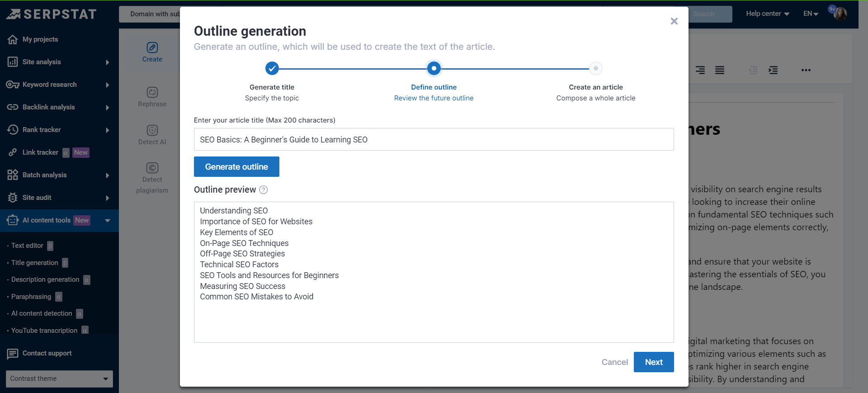Select the Rephrase tool icon
Image resolution: width=868 pixels, height=393 pixels.
[152, 92]
